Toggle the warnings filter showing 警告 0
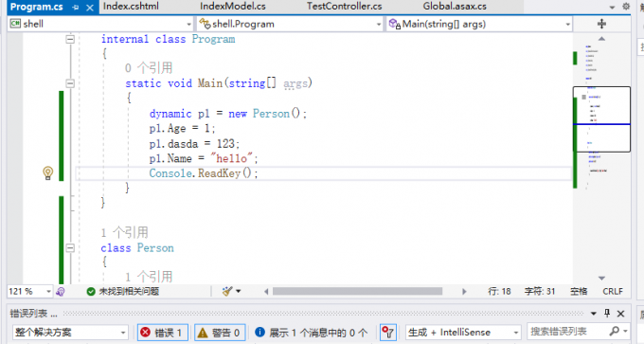644x344 pixels. pyautogui.click(x=220, y=333)
